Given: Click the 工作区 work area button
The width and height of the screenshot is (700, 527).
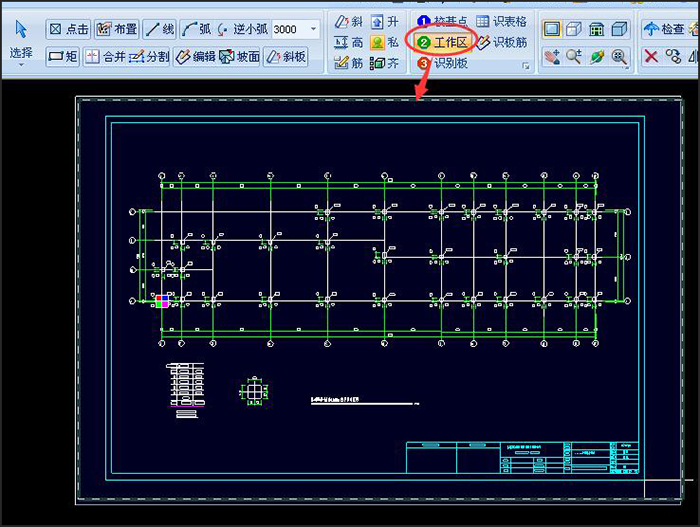Looking at the screenshot, I should [x=441, y=42].
